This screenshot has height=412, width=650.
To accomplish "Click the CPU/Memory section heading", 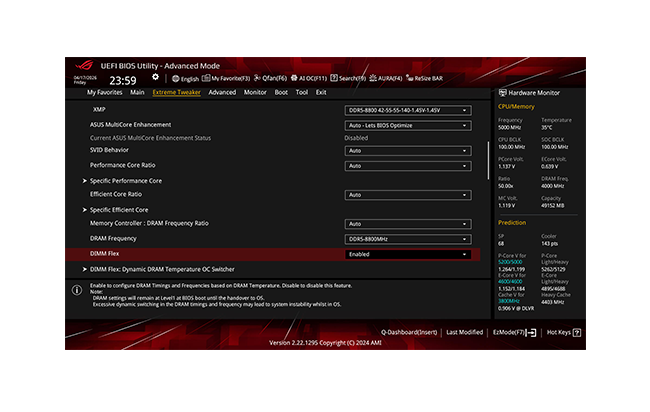I will pos(516,107).
